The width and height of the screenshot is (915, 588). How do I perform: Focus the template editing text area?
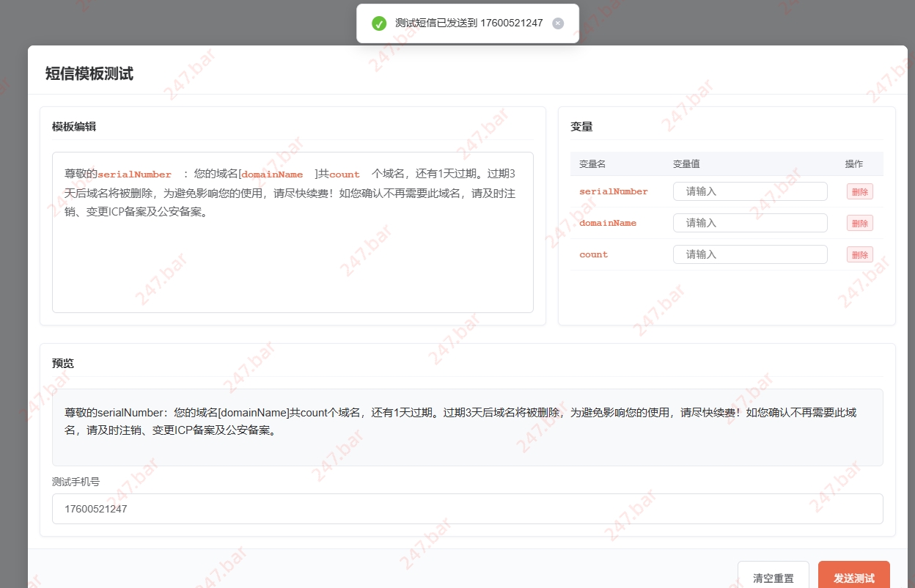[293, 264]
